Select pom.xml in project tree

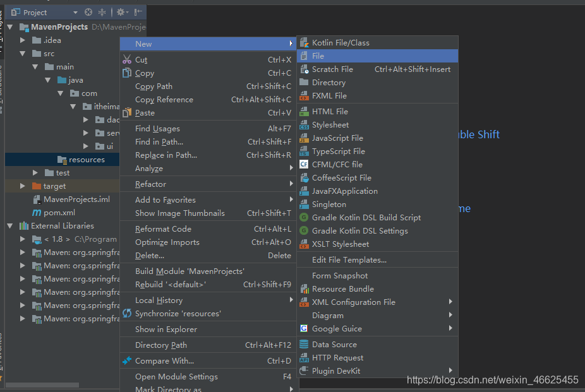pos(59,213)
